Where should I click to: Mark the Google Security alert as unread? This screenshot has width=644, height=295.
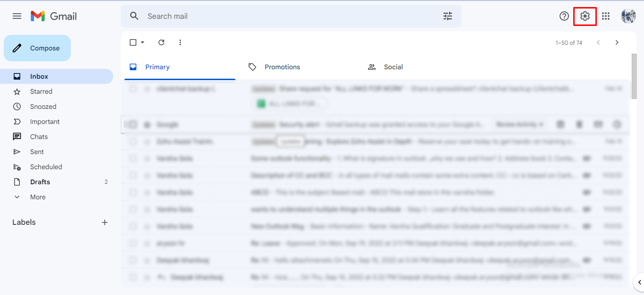click(x=598, y=124)
